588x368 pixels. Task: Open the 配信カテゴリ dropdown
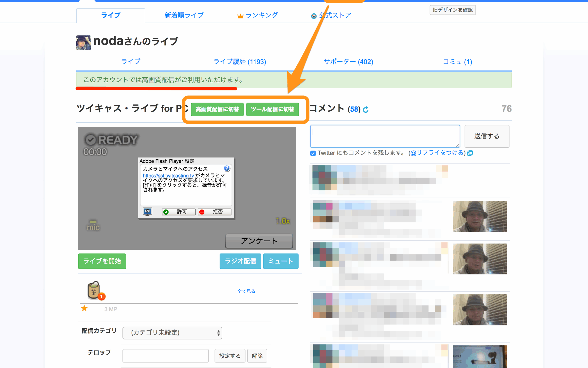(172, 333)
